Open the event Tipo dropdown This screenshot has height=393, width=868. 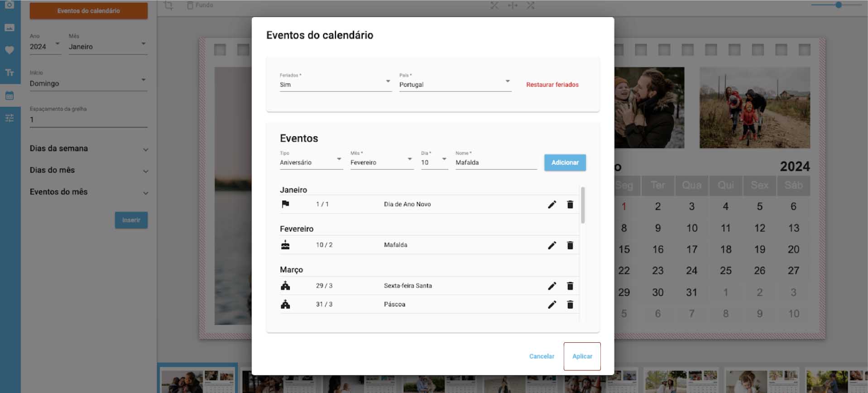311,163
